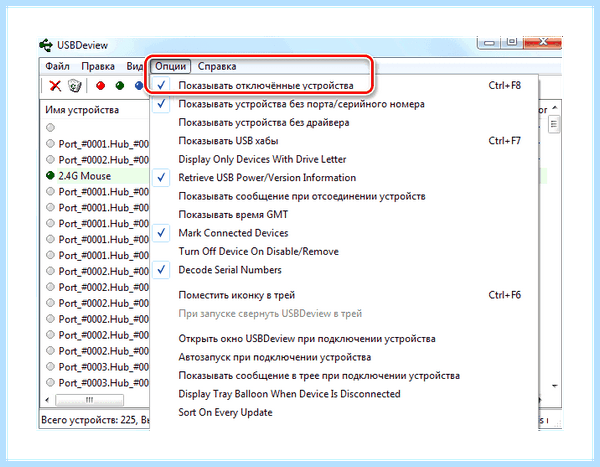The image size is (600, 467).
Task: Click the vertical scrollbar thumb
Action: pyautogui.click(x=554, y=125)
